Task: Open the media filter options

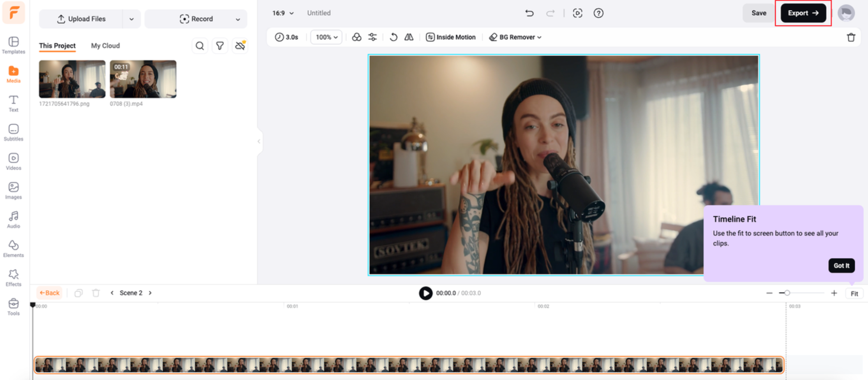Action: (220, 46)
